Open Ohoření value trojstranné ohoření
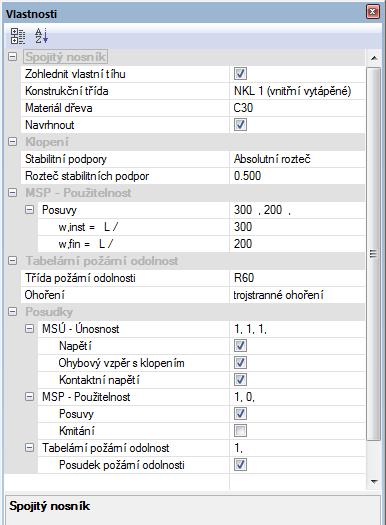The width and height of the screenshot is (386, 525). coord(297,295)
